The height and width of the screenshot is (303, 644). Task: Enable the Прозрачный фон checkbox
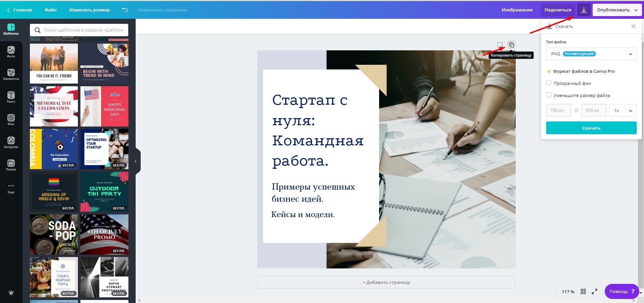549,83
